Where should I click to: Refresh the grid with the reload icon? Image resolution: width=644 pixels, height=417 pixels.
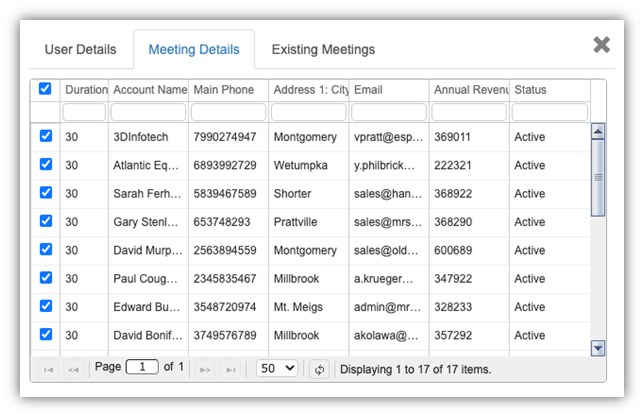[x=319, y=369]
